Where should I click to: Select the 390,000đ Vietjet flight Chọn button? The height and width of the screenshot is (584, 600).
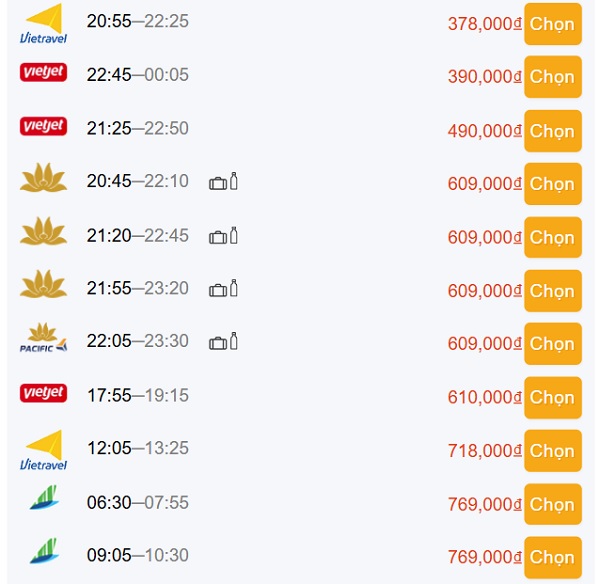point(553,77)
